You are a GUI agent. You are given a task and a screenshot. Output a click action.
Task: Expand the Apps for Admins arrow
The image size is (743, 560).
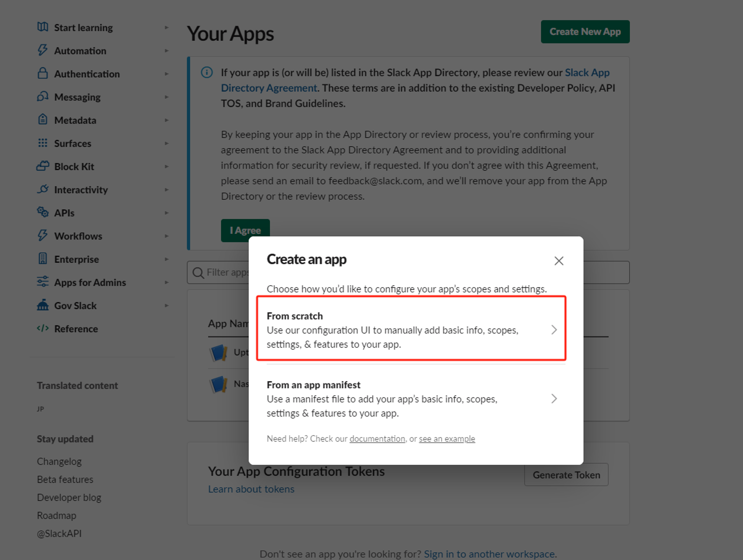(167, 282)
